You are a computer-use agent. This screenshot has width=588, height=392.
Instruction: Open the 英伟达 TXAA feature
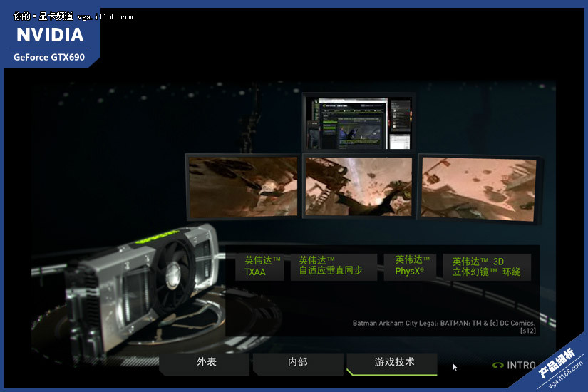(x=260, y=267)
